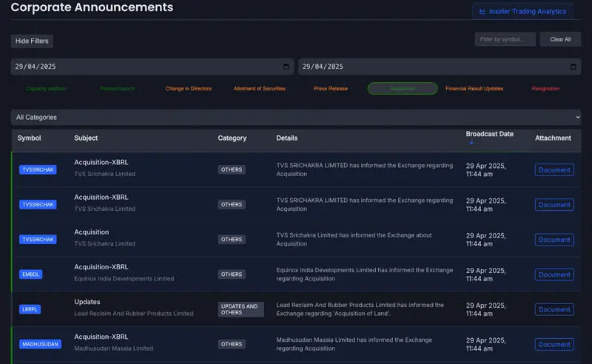Open Insider Trading Analytics chart icon

pyautogui.click(x=482, y=11)
